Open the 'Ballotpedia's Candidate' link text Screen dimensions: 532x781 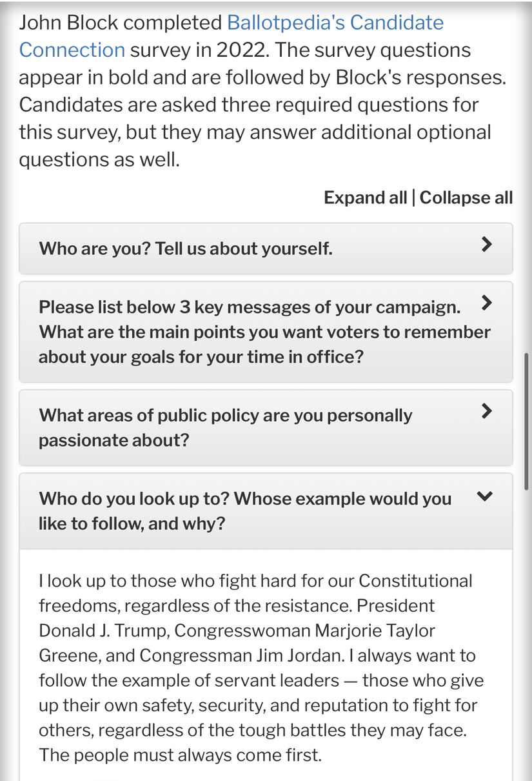(335, 23)
